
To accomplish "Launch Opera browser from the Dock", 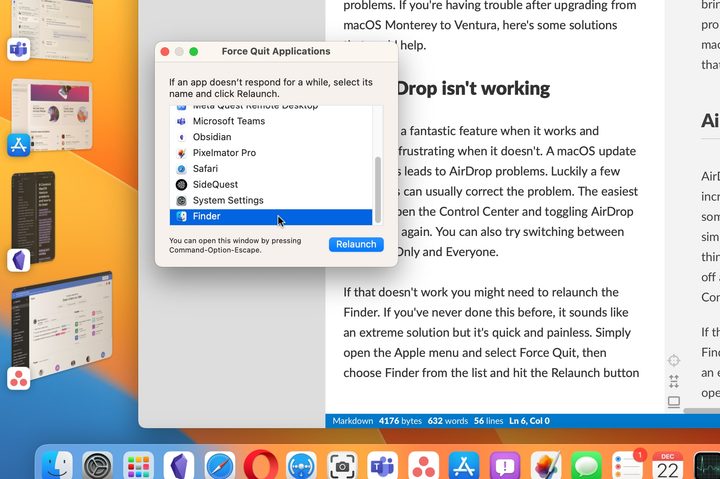I will tap(261, 466).
